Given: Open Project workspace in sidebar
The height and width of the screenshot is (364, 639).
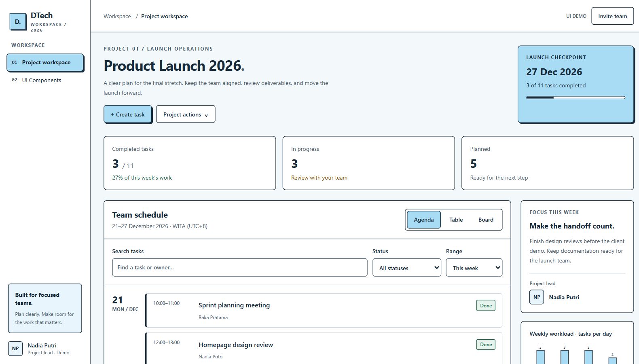Looking at the screenshot, I should (x=45, y=63).
